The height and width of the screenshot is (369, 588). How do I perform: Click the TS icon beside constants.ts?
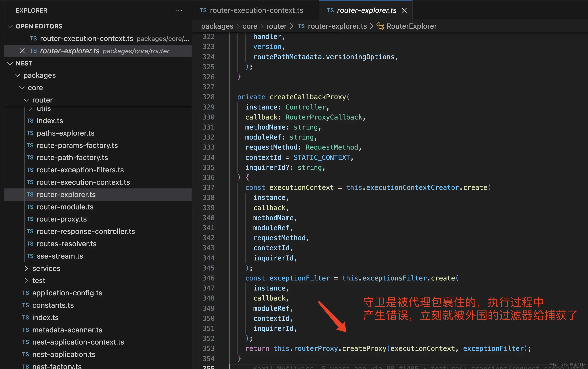click(26, 305)
